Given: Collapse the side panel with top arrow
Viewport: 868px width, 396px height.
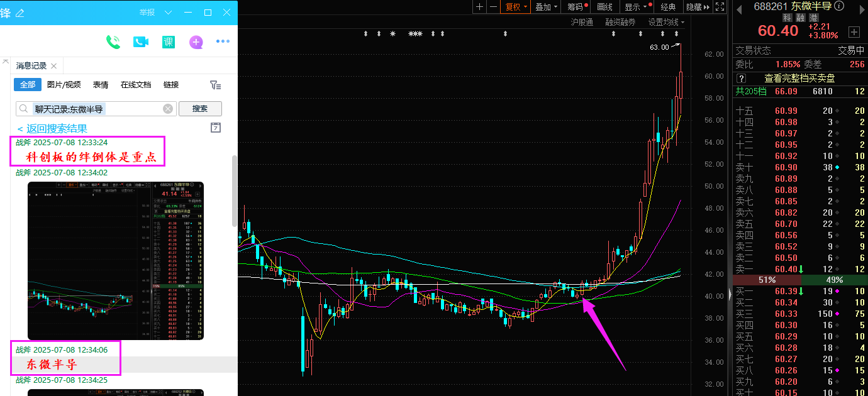Looking at the screenshot, I should (6, 63).
